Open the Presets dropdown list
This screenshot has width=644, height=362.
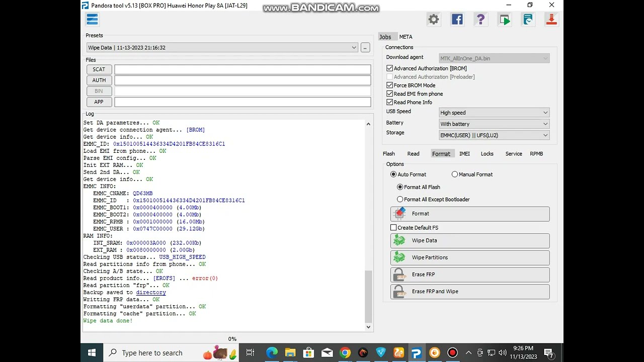222,48
